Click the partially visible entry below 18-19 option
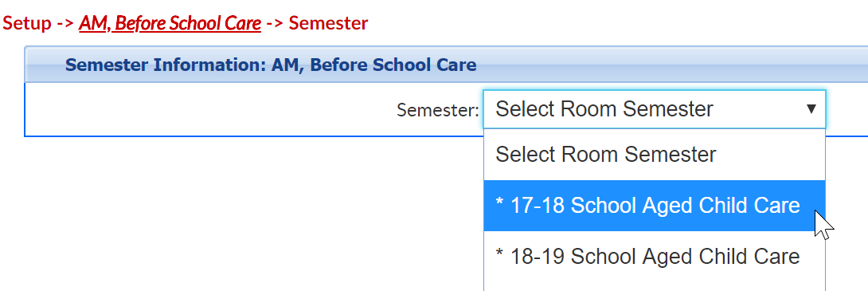The width and height of the screenshot is (868, 291). pos(655,286)
